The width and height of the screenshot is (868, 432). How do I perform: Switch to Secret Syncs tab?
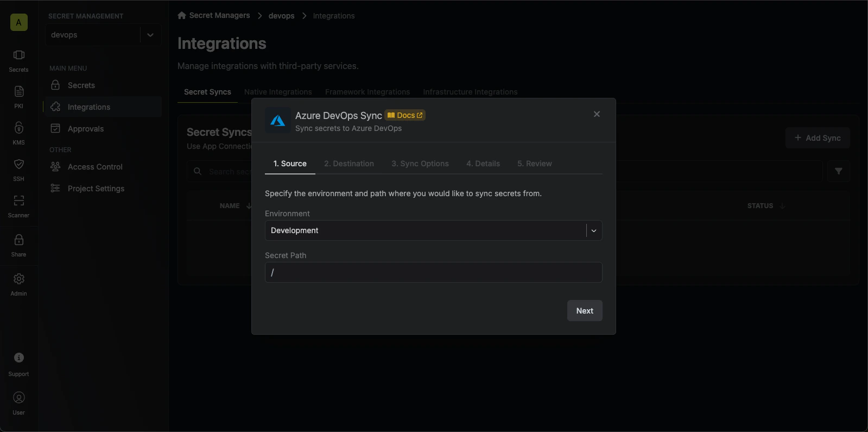[207, 92]
